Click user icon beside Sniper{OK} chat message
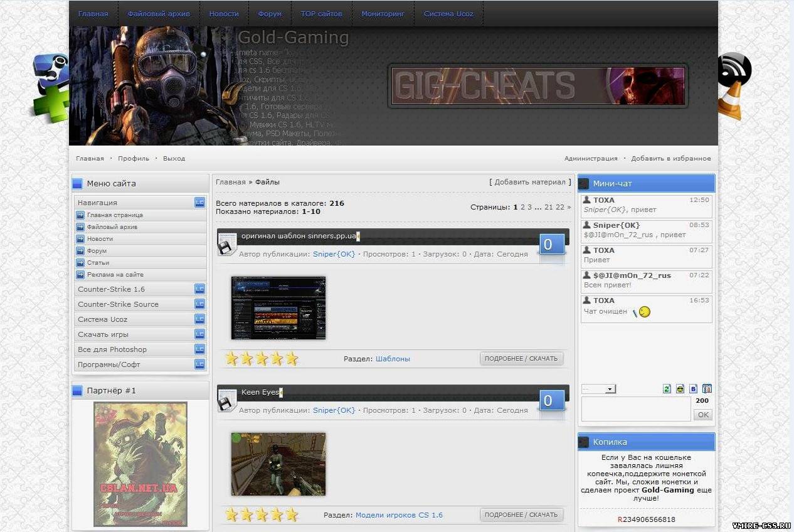Screen dimensions: 794x532 (587, 225)
